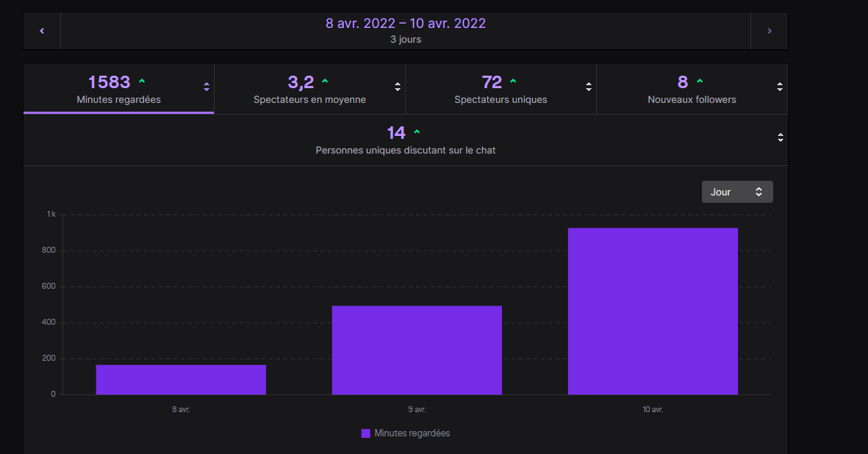868x454 pixels.
Task: Go to next date range arrow
Action: [769, 31]
